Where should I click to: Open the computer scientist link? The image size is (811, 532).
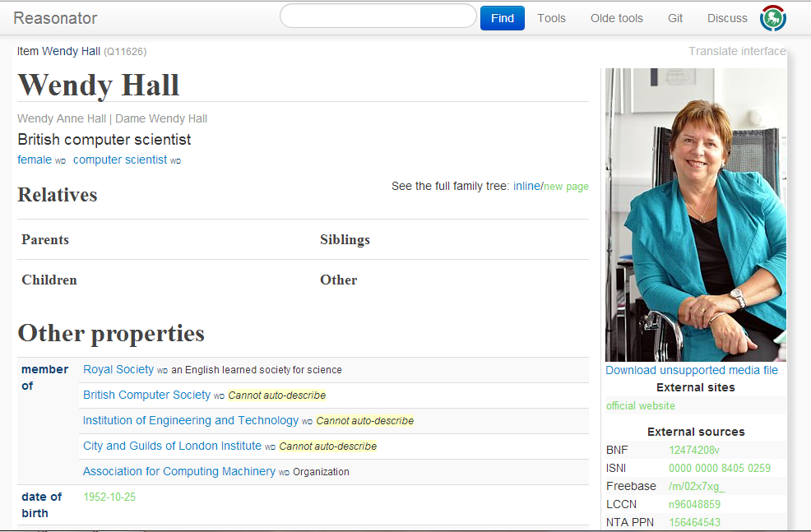pos(120,160)
